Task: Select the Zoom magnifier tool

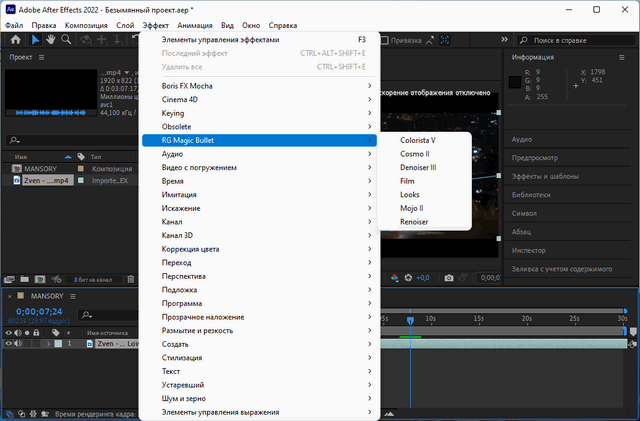Action: (66, 40)
